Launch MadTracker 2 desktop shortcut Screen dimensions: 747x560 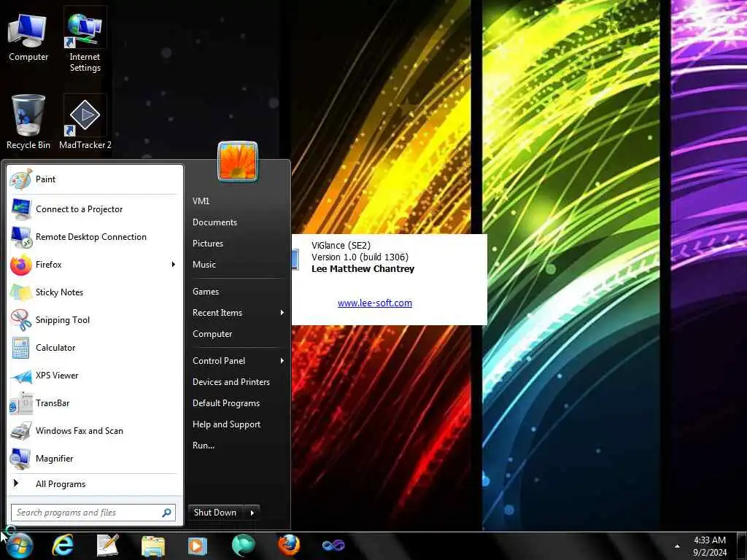85,122
